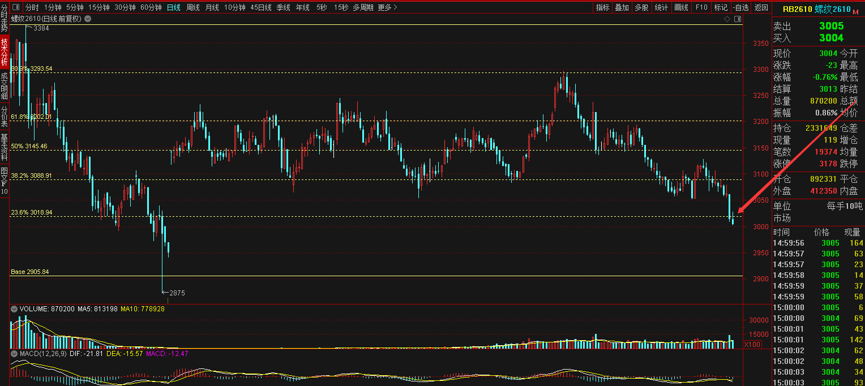The image size is (865, 386).
Task: Toggle the left panel layout icon
Action: click(15, 8)
